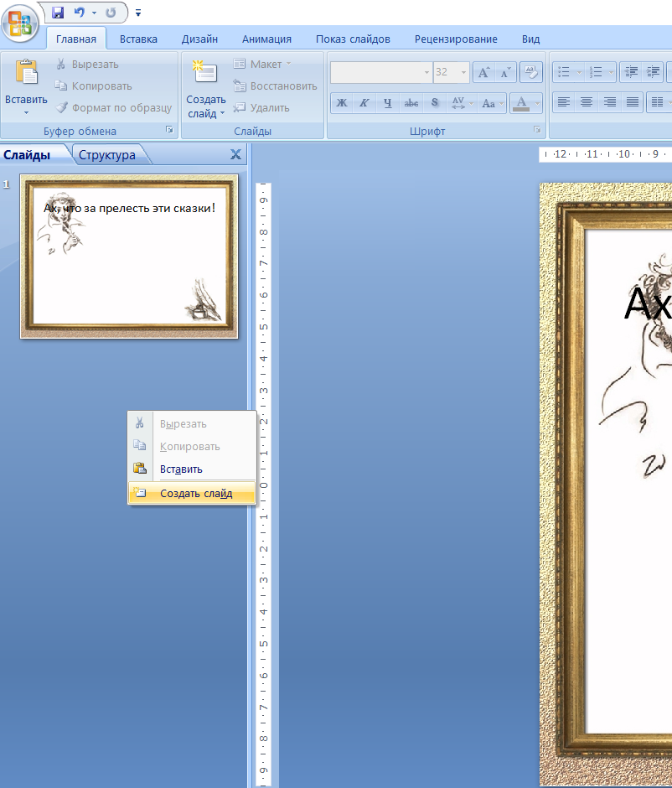The width and height of the screenshot is (672, 788).
Task: Open the font name combo box
Action: (x=381, y=72)
